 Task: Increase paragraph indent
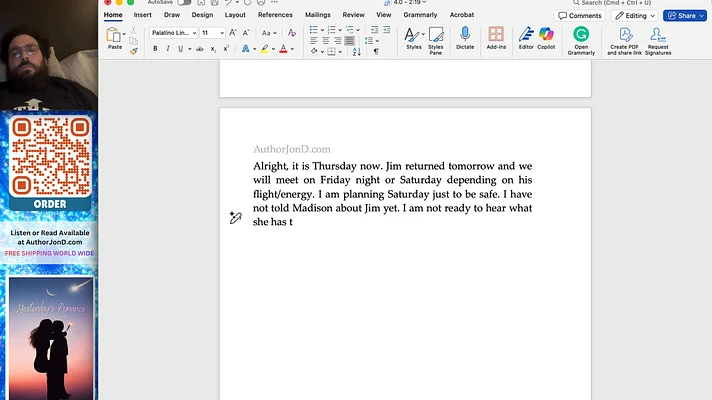(386, 30)
